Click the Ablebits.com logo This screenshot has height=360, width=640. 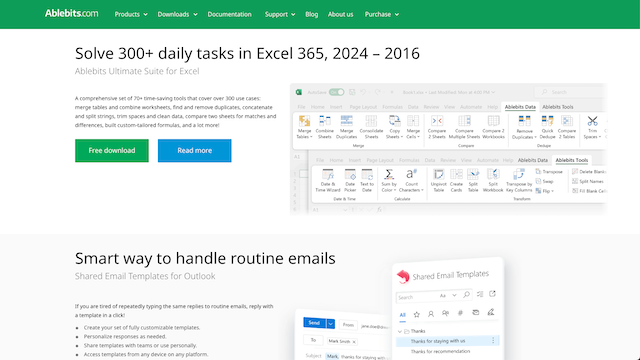click(72, 13)
